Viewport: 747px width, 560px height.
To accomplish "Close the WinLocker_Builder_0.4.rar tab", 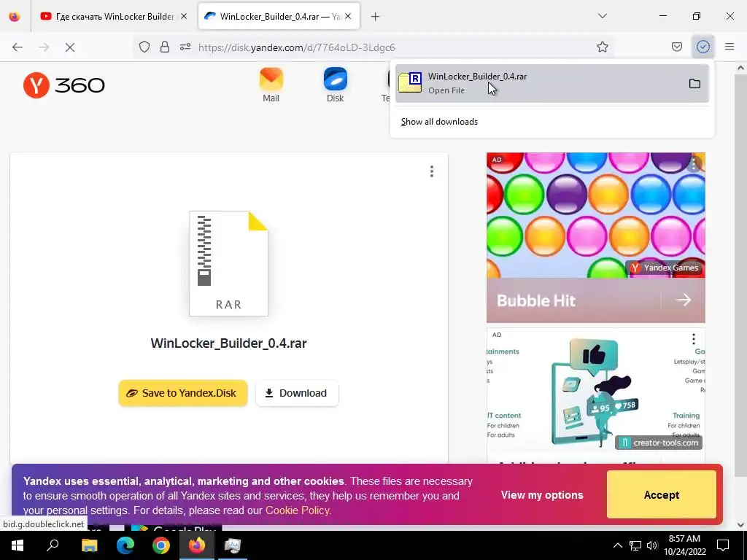I will tap(348, 17).
